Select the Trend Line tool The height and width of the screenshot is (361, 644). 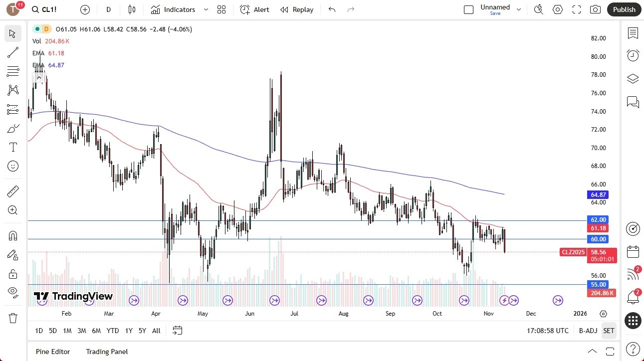coord(13,52)
